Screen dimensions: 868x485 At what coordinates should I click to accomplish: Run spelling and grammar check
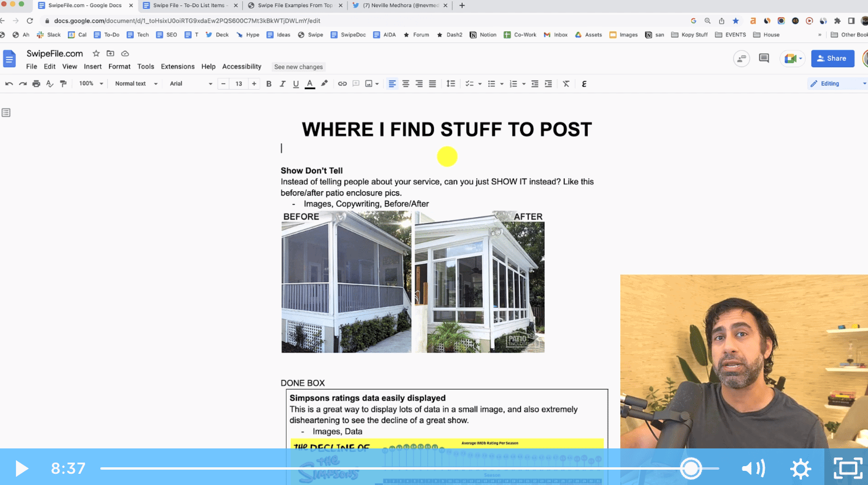coord(50,84)
